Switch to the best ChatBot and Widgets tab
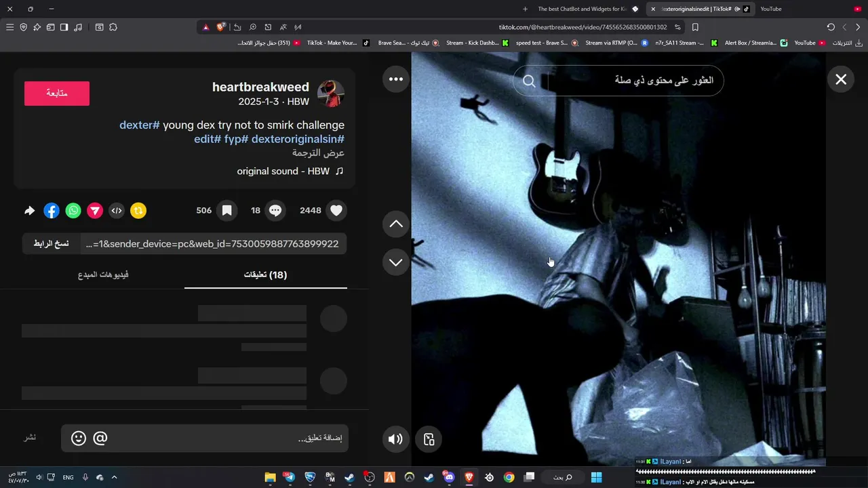The width and height of the screenshot is (868, 488). click(587, 9)
